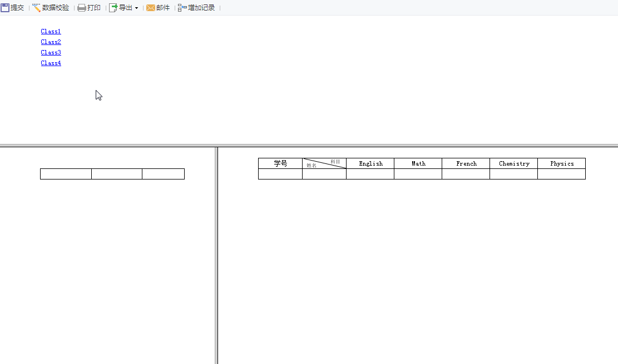
Task: Open the Class3 link
Action: coord(51,52)
